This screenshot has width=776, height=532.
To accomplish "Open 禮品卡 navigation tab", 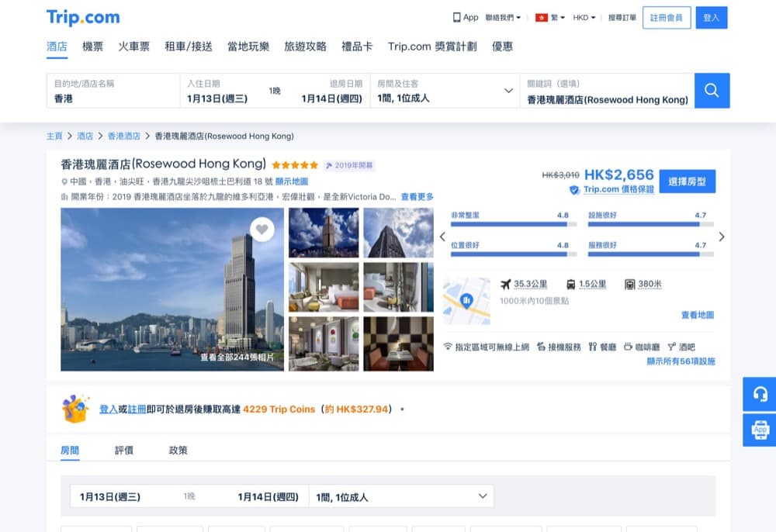I will [x=357, y=47].
